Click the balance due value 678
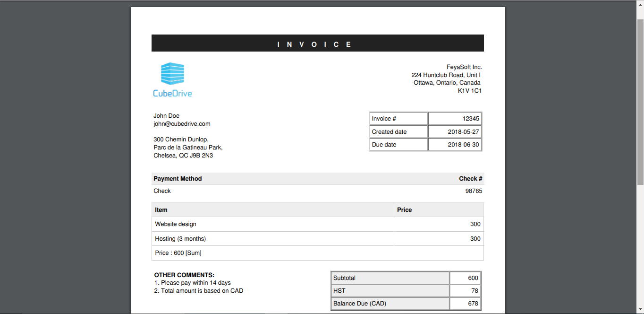Image resolution: width=644 pixels, height=314 pixels. pyautogui.click(x=465, y=304)
